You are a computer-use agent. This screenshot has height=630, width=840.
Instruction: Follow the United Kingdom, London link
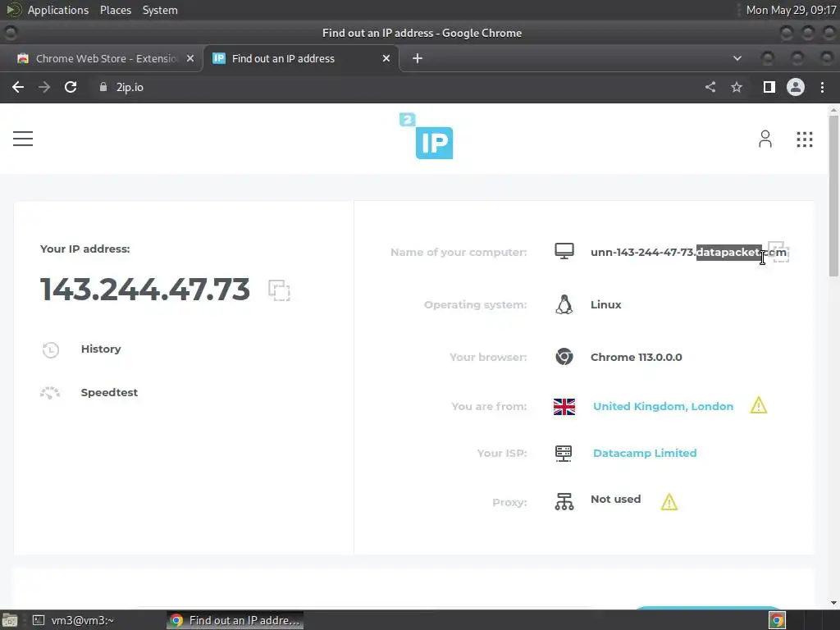point(663,406)
